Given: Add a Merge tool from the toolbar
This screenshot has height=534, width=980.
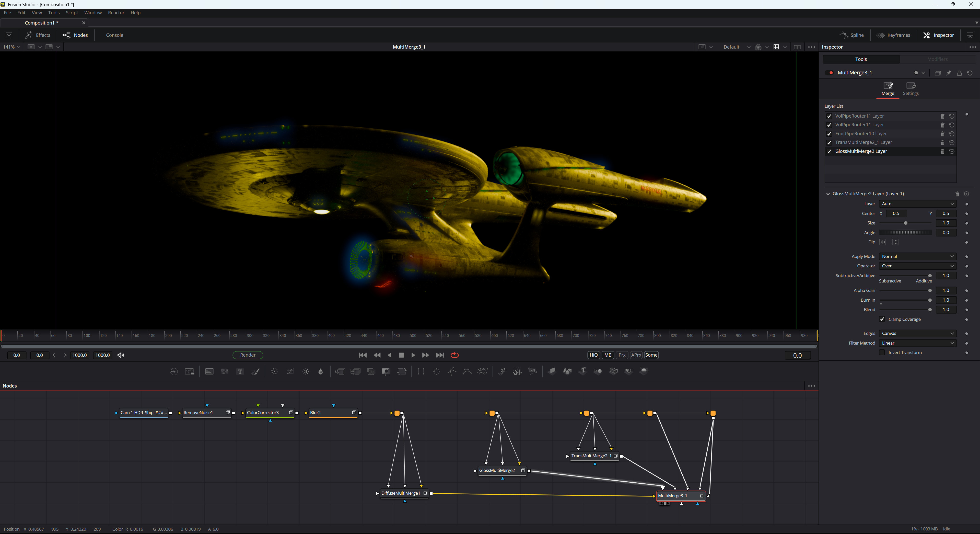Looking at the screenshot, I should [340, 371].
